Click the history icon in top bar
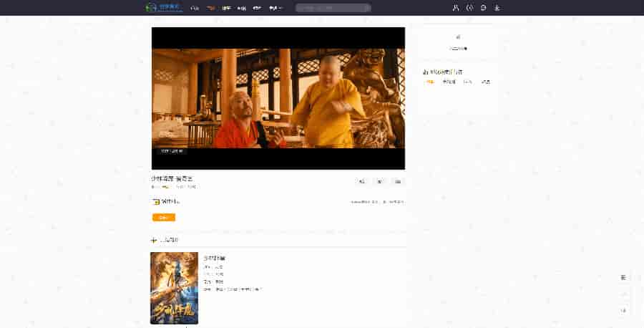The height and width of the screenshot is (328, 644). pos(469,8)
